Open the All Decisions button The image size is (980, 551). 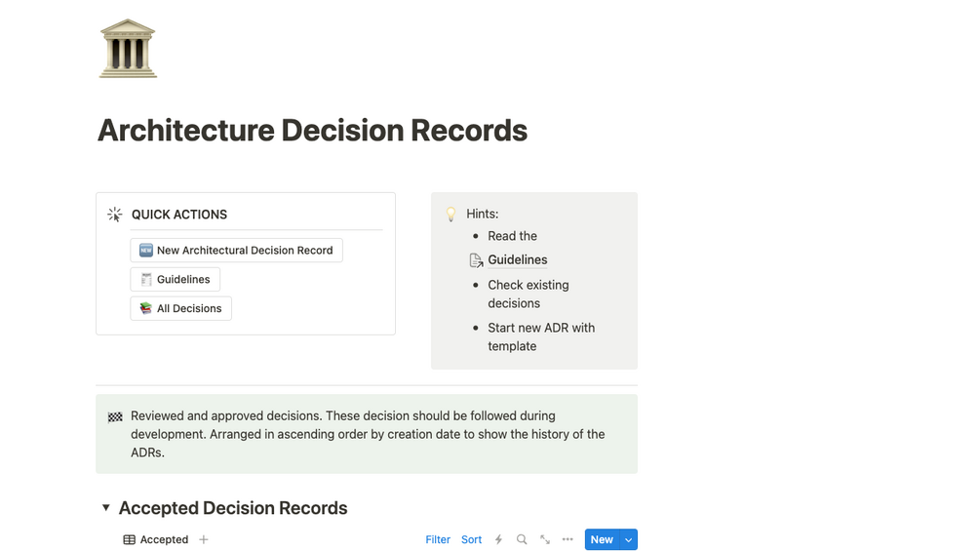(x=181, y=309)
